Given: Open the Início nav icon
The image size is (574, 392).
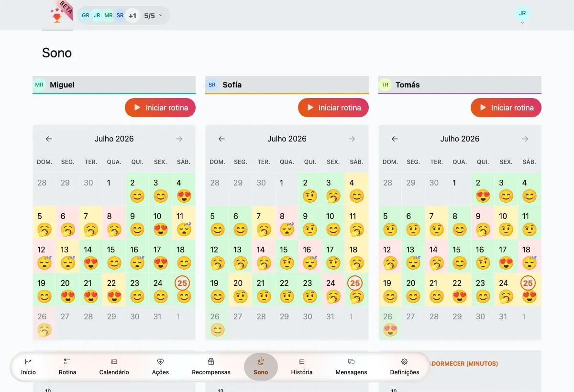Looking at the screenshot, I should pyautogui.click(x=28, y=362).
